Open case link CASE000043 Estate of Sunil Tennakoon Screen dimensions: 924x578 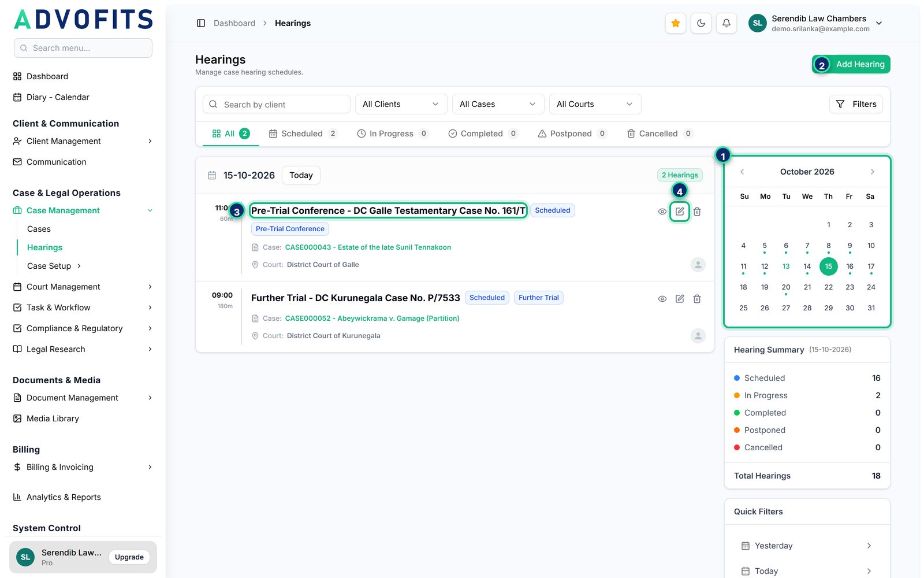(x=368, y=247)
